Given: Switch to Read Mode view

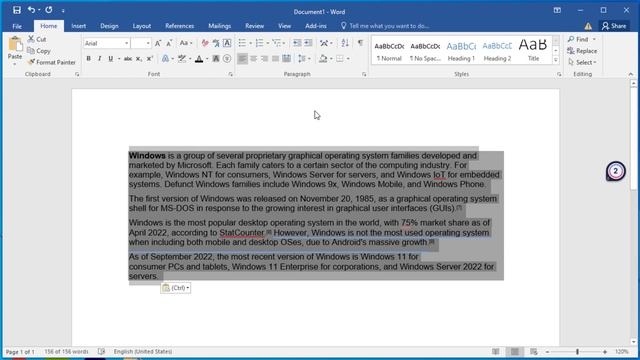Looking at the screenshot, I should click(496, 351).
